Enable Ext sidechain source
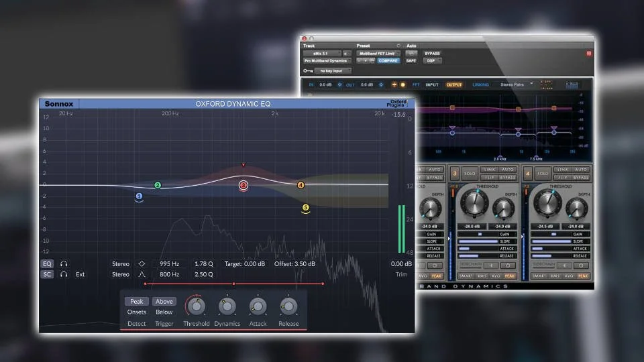 pyautogui.click(x=80, y=275)
